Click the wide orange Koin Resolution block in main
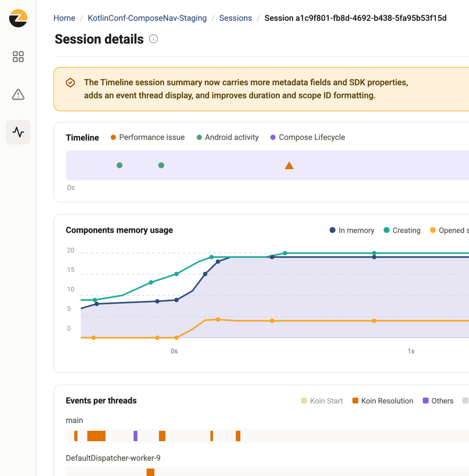The height and width of the screenshot is (476, 469). coord(96,436)
